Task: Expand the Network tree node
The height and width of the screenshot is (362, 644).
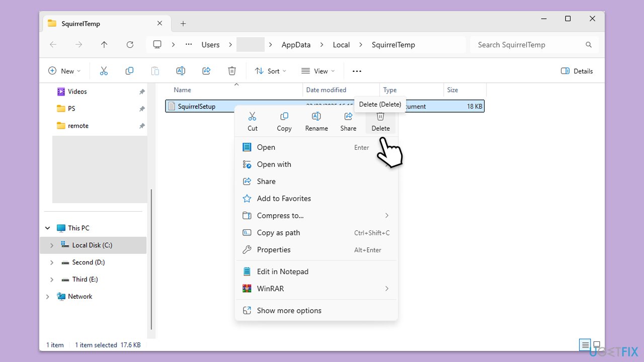Action: click(48, 297)
